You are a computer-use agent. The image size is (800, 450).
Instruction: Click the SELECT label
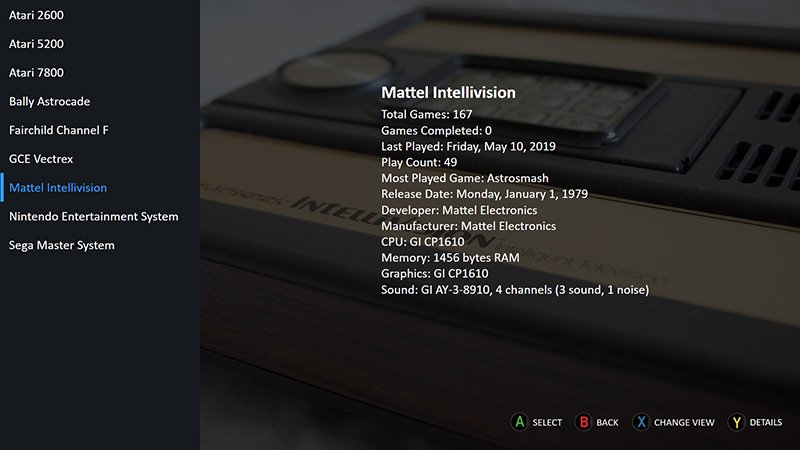[547, 422]
